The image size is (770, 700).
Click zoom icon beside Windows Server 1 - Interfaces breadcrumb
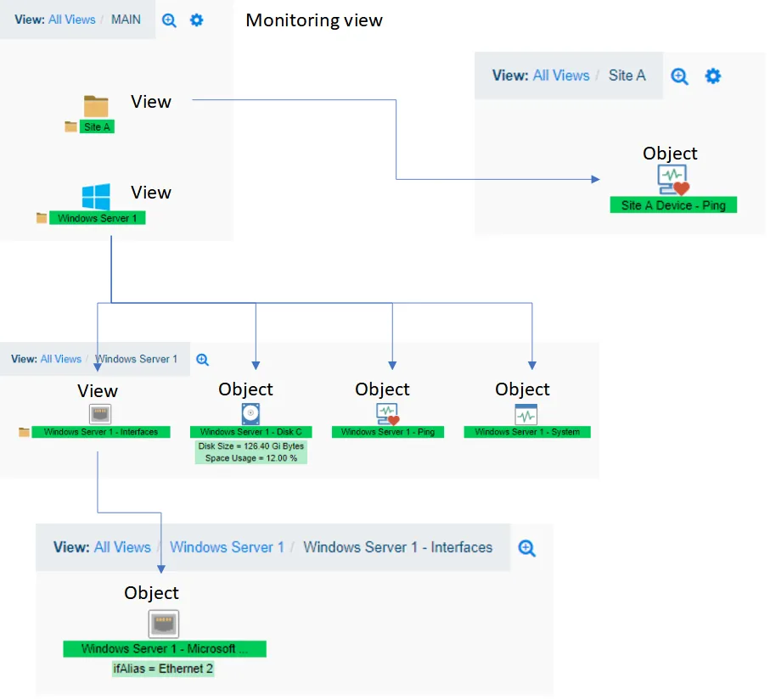(527, 548)
